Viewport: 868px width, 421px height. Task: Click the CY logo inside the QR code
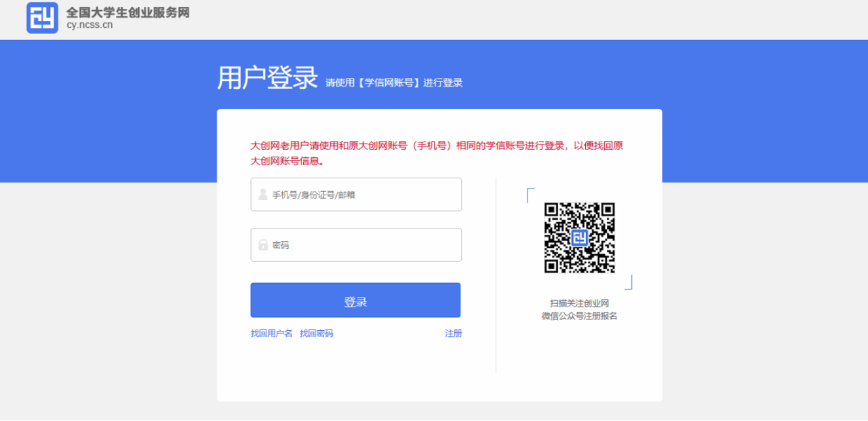[x=579, y=238]
